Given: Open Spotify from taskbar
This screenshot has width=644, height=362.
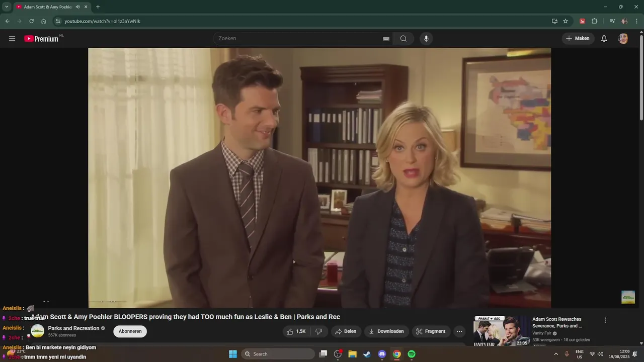Looking at the screenshot, I should coord(412,354).
